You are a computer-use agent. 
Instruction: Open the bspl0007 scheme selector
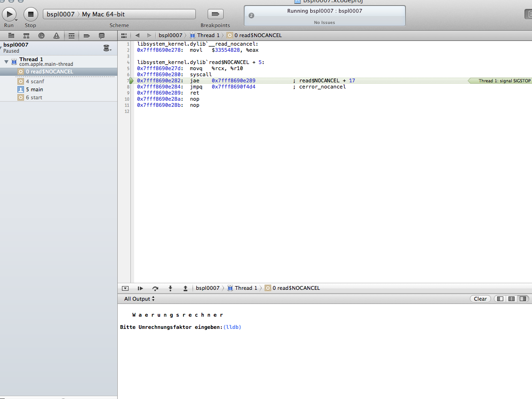pyautogui.click(x=60, y=14)
